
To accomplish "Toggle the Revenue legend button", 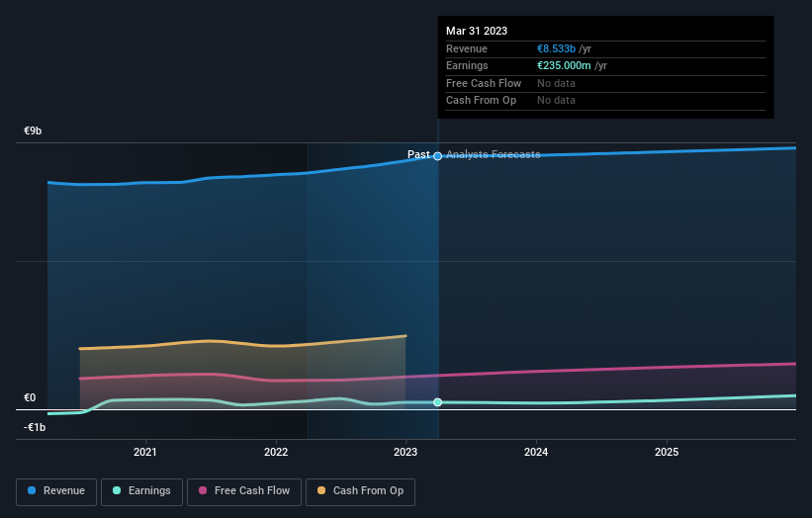I will tap(56, 491).
